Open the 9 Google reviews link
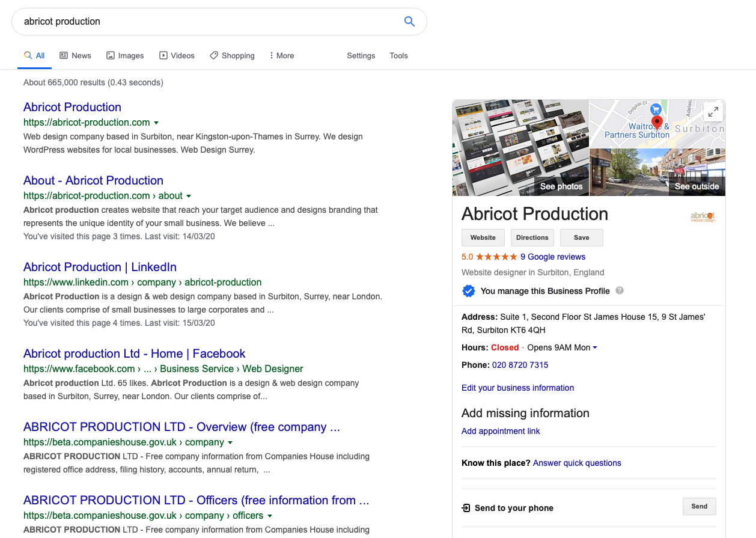 553,257
